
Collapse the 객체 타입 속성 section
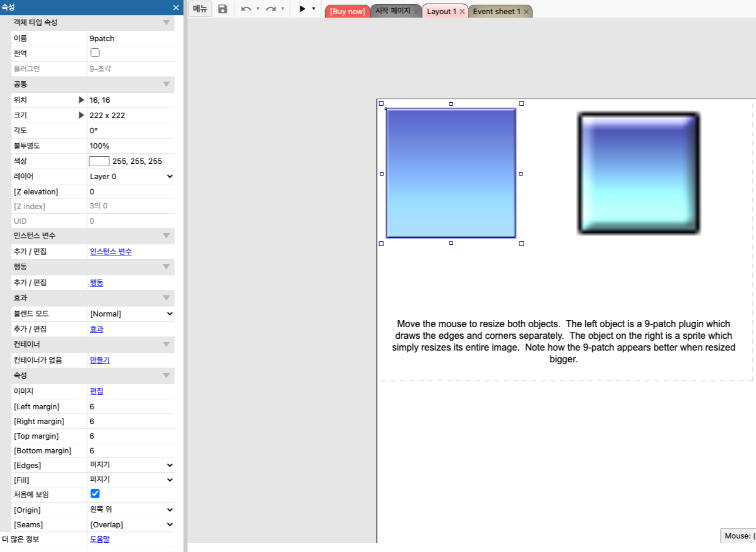[166, 22]
